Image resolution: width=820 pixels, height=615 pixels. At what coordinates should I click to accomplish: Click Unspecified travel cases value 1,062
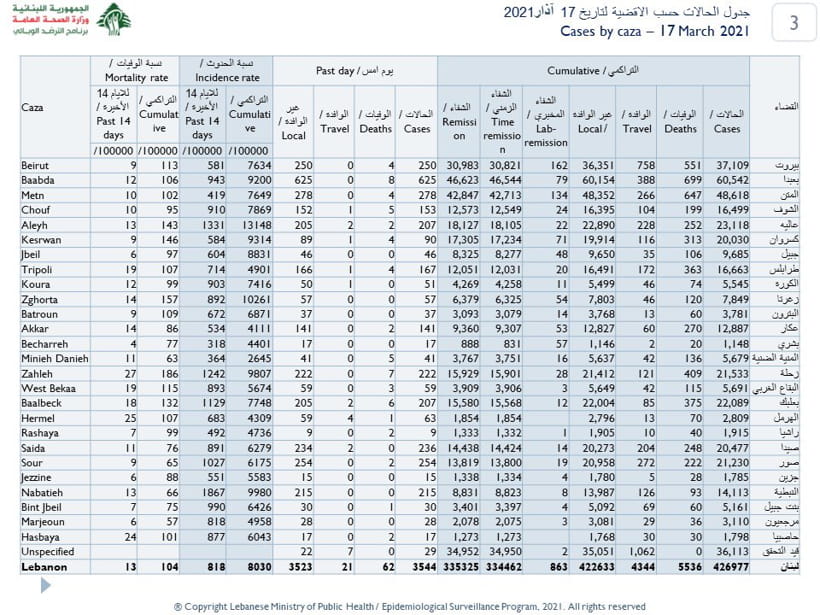pos(641,551)
